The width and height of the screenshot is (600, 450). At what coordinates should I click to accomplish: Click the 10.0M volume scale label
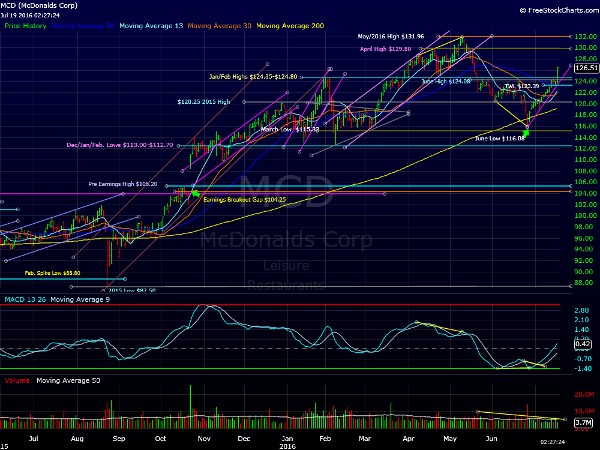(x=584, y=411)
